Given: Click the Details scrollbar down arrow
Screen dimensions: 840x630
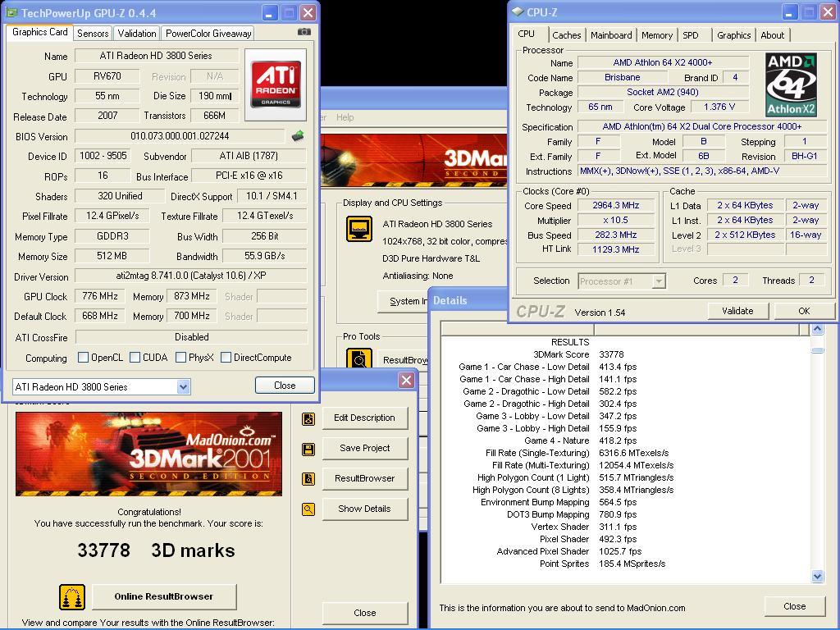Looking at the screenshot, I should click(818, 577).
